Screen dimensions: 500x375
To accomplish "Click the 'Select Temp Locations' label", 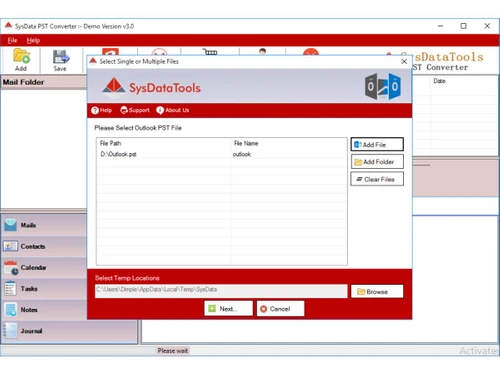I will coord(127,278).
